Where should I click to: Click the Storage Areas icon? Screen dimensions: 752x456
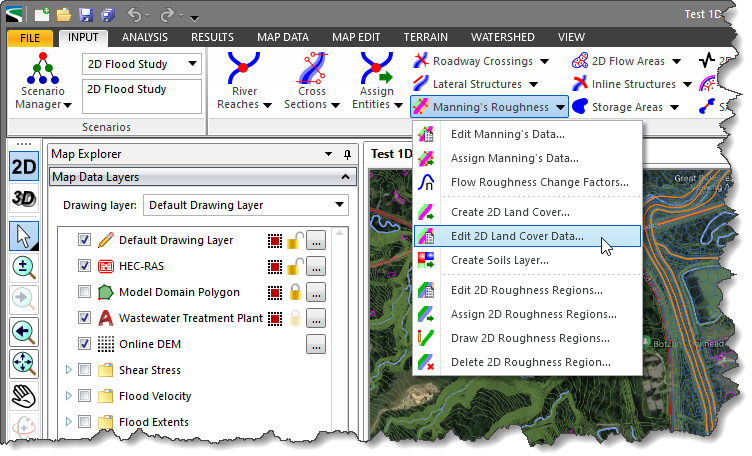click(x=580, y=106)
